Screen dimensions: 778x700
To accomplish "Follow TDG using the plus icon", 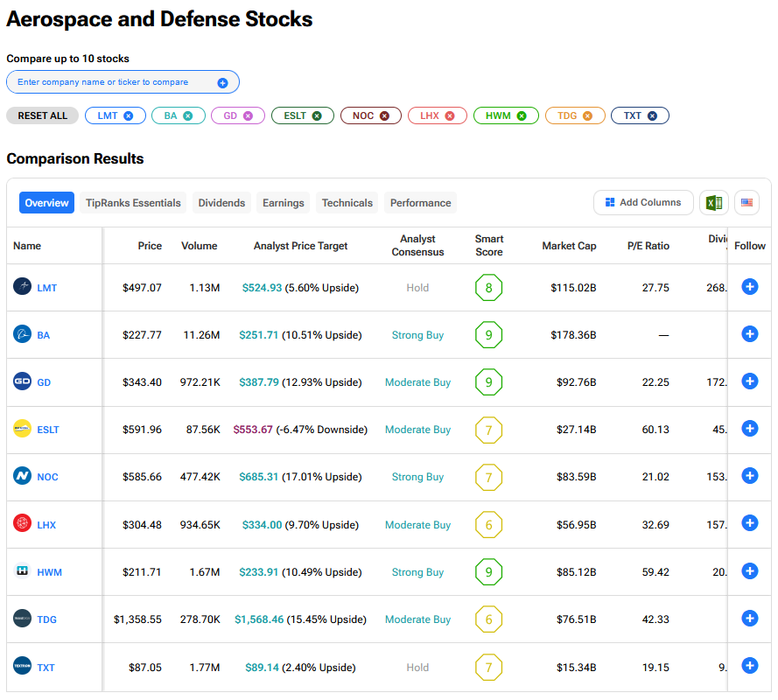I will (x=749, y=619).
